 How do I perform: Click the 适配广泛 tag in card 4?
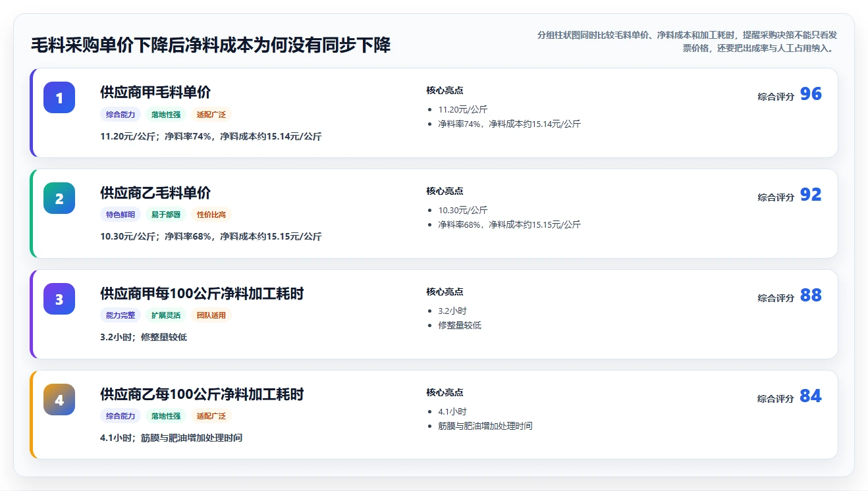click(211, 416)
